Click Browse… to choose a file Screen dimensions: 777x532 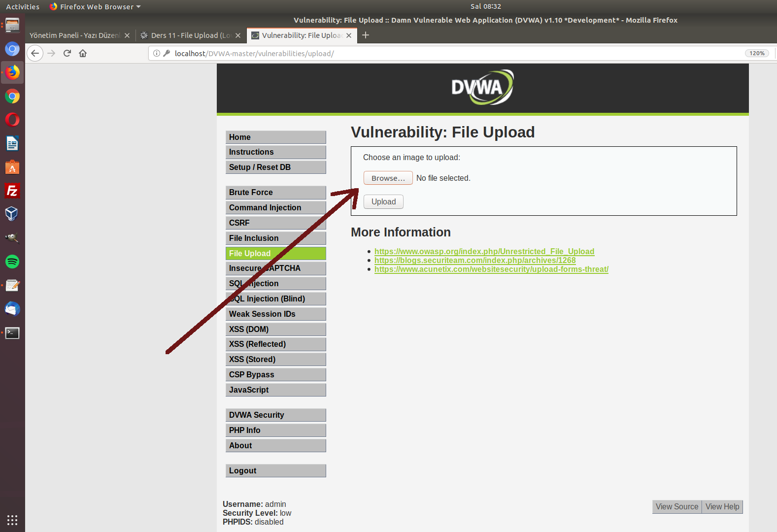388,178
